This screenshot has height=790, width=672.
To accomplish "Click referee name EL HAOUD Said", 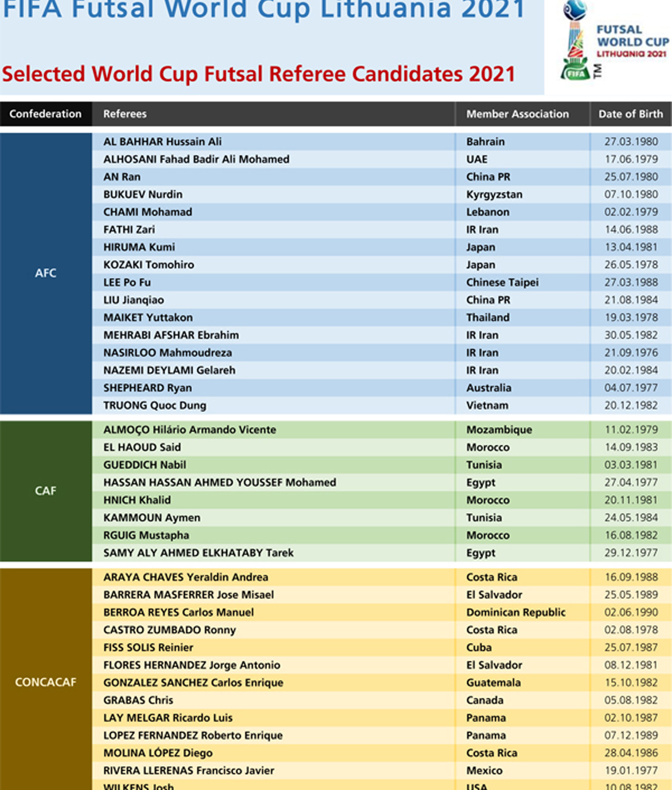I will (142, 447).
